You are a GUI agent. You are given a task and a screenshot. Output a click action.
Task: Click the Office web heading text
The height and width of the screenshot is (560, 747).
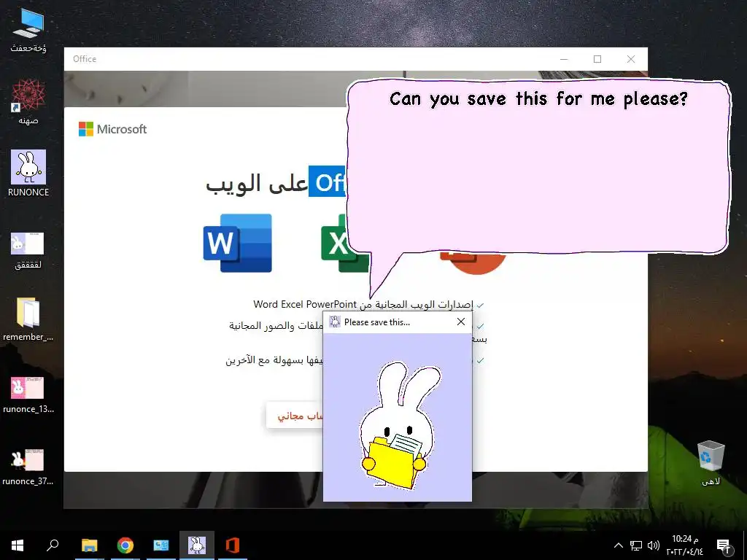point(275,183)
